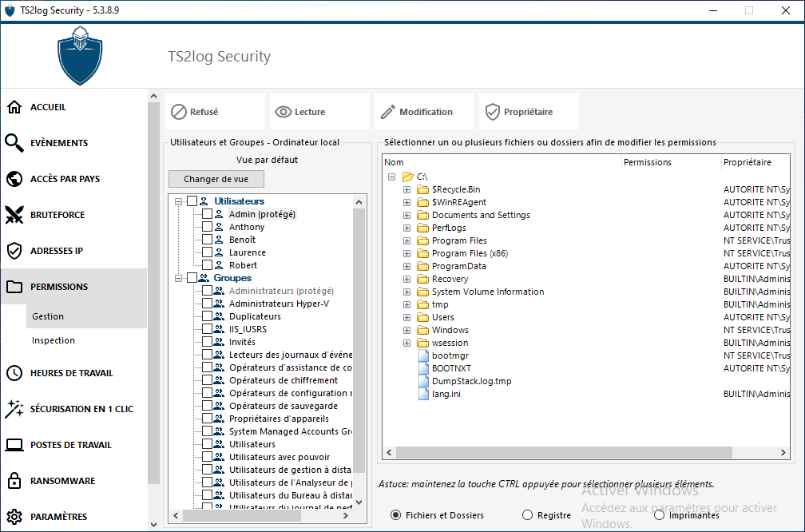
Task: Open the Inspection submenu item
Action: coord(86,340)
